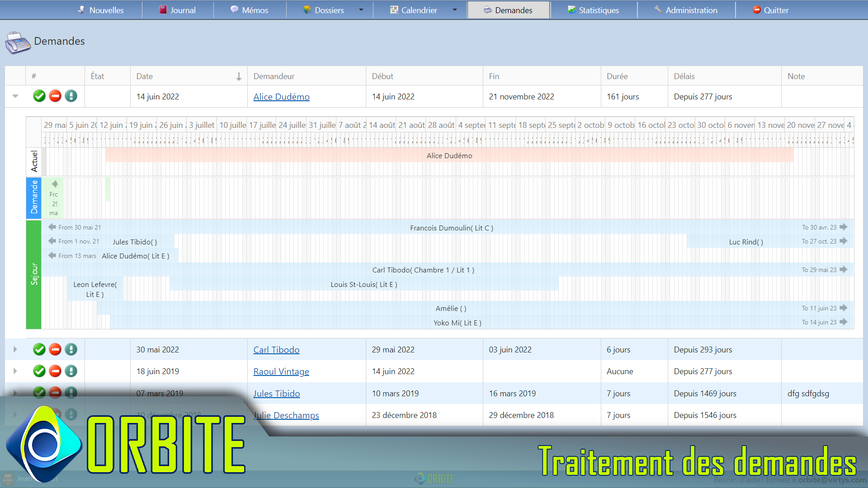Click forward arrow beside To 29 mai 23

[843, 269]
